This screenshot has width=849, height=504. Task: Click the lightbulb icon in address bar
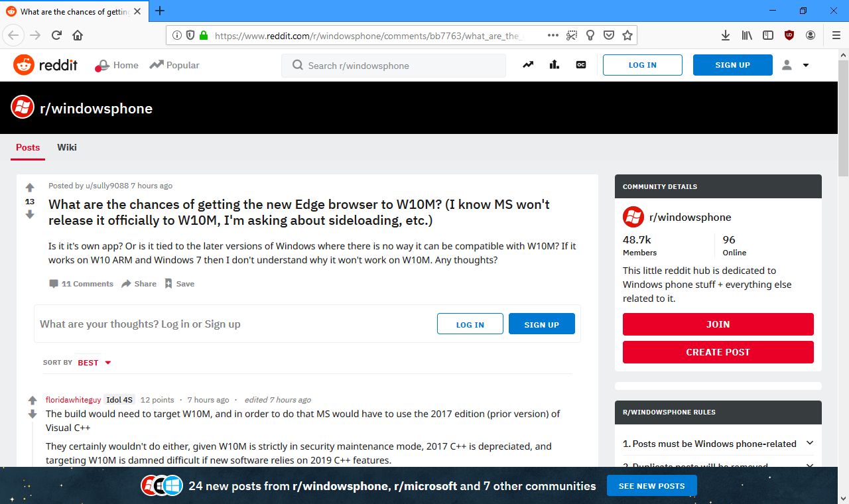point(590,36)
